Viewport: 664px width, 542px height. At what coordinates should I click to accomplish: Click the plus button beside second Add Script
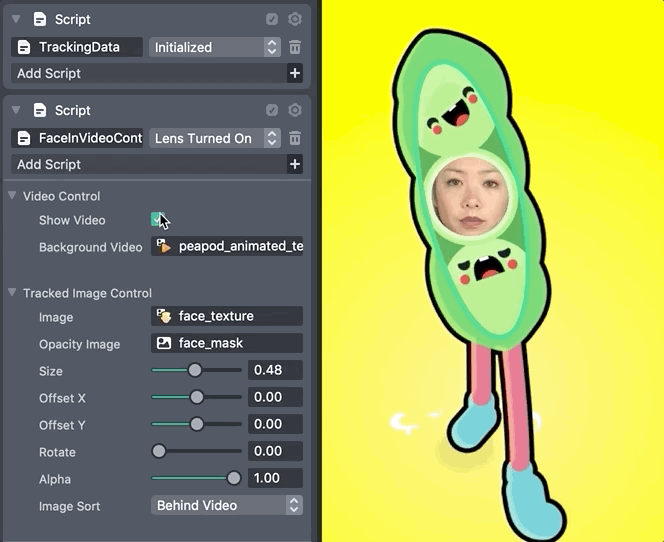click(x=295, y=164)
